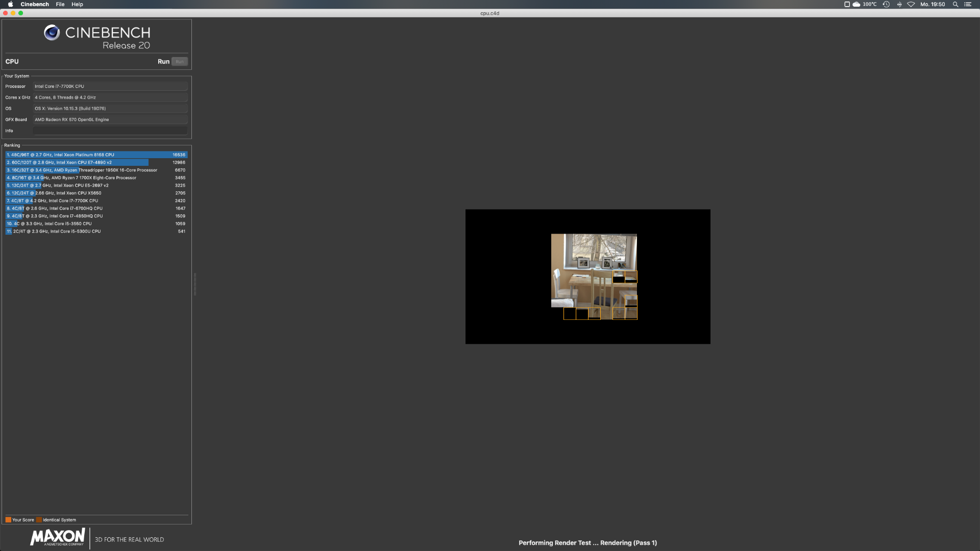Click the Time Machine menu bar icon

(x=886, y=4)
